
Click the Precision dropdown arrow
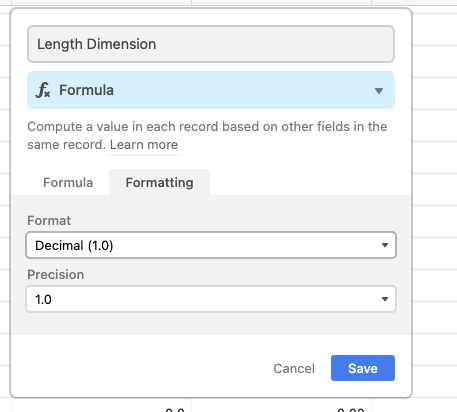[x=385, y=299]
